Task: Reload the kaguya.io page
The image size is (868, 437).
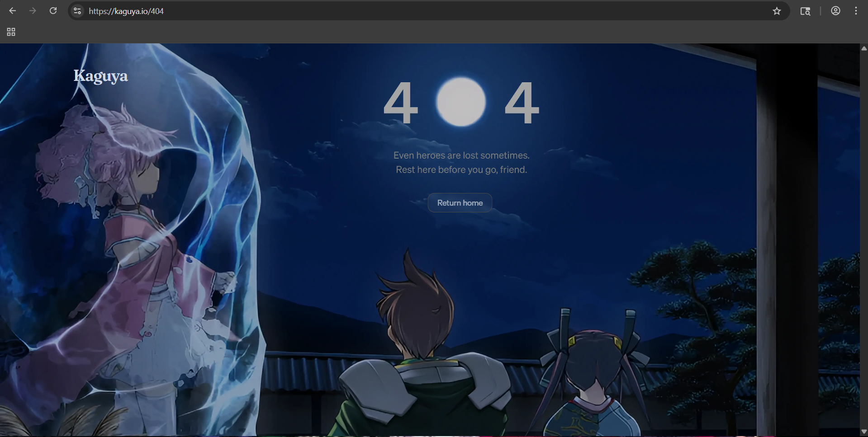Action: [x=53, y=11]
